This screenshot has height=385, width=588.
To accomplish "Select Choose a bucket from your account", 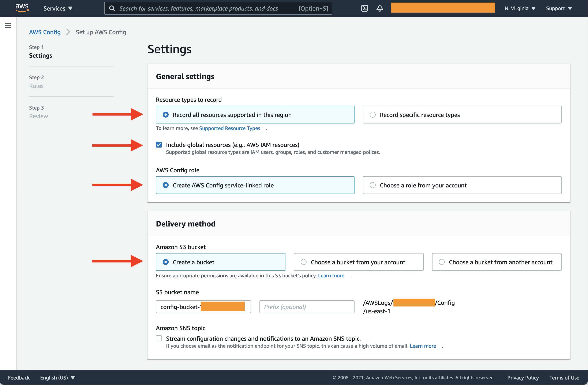I will pos(359,262).
